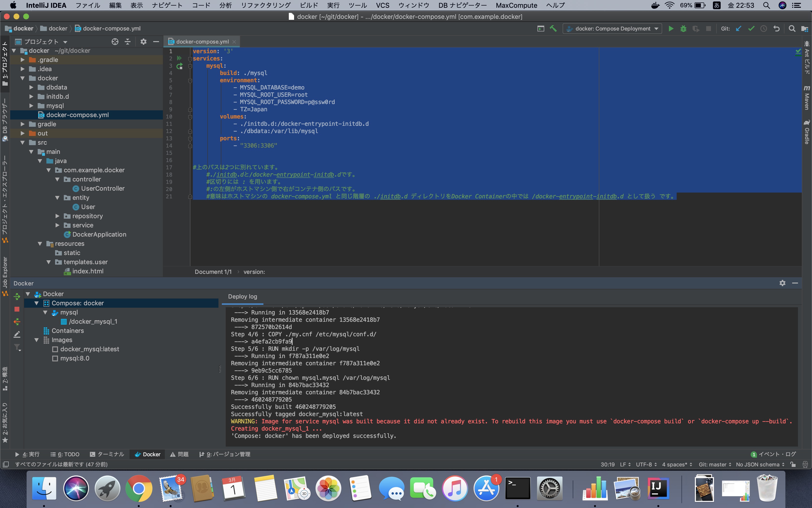812x508 pixels.
Task: Expand the dbdata folder
Action: [31, 87]
